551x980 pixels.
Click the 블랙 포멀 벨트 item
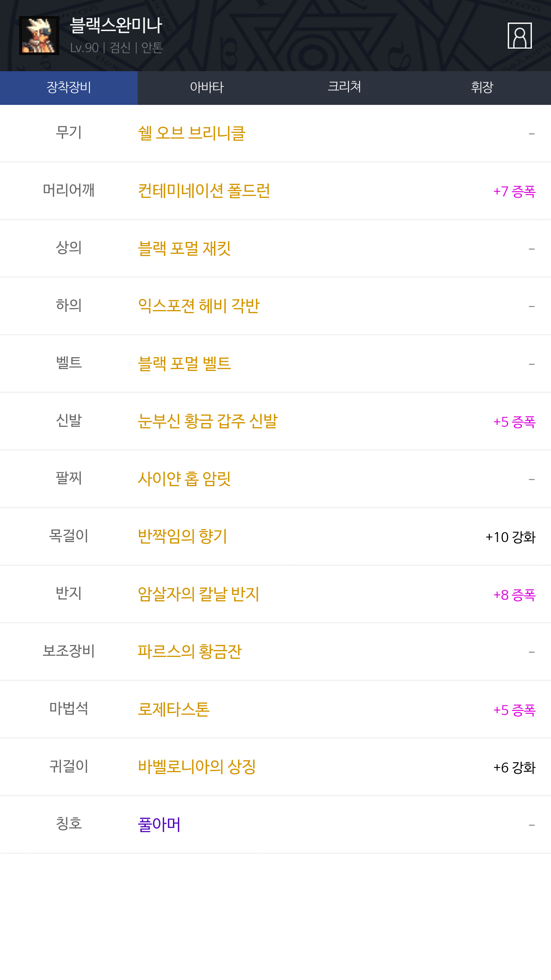click(x=184, y=363)
